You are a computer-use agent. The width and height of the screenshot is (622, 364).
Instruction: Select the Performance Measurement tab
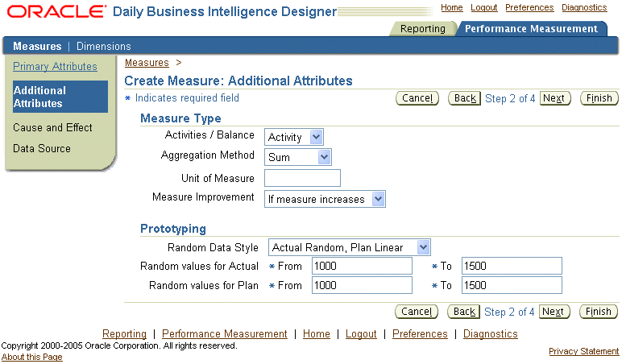coord(531,29)
